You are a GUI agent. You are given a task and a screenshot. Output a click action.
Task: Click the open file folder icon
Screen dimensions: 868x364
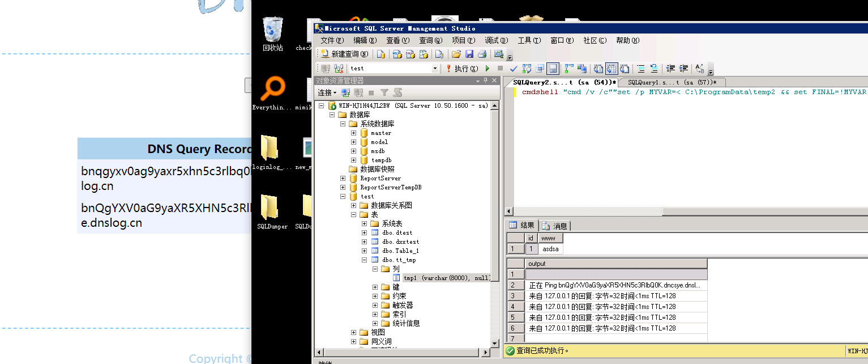pos(456,54)
